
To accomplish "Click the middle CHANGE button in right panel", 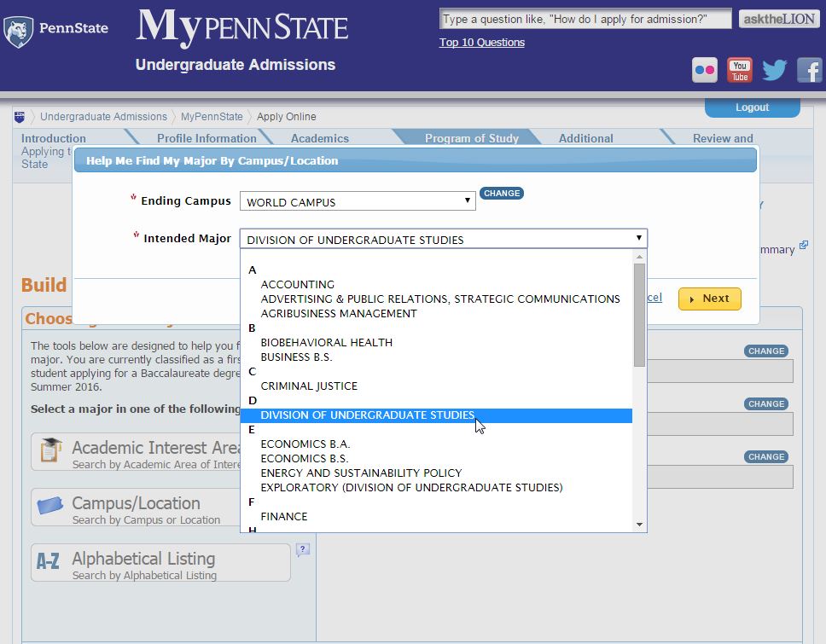I will click(x=766, y=403).
